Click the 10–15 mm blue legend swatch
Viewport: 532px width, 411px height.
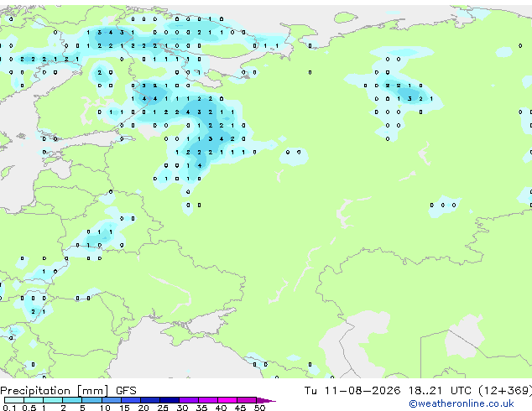pyautogui.click(x=111, y=400)
